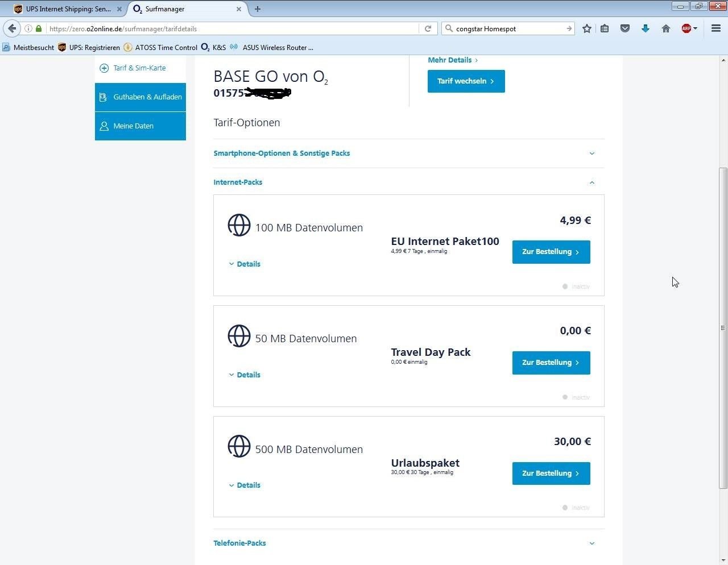This screenshot has width=728, height=565.
Task: Order EU Internet Paket100 via Zur Bestellung
Action: 551,252
